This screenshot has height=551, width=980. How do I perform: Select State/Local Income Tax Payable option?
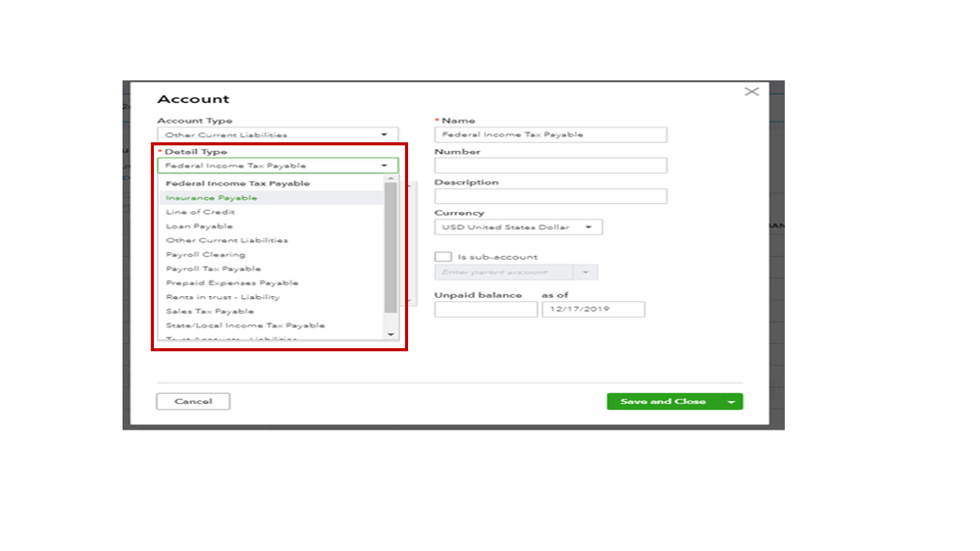(x=245, y=326)
